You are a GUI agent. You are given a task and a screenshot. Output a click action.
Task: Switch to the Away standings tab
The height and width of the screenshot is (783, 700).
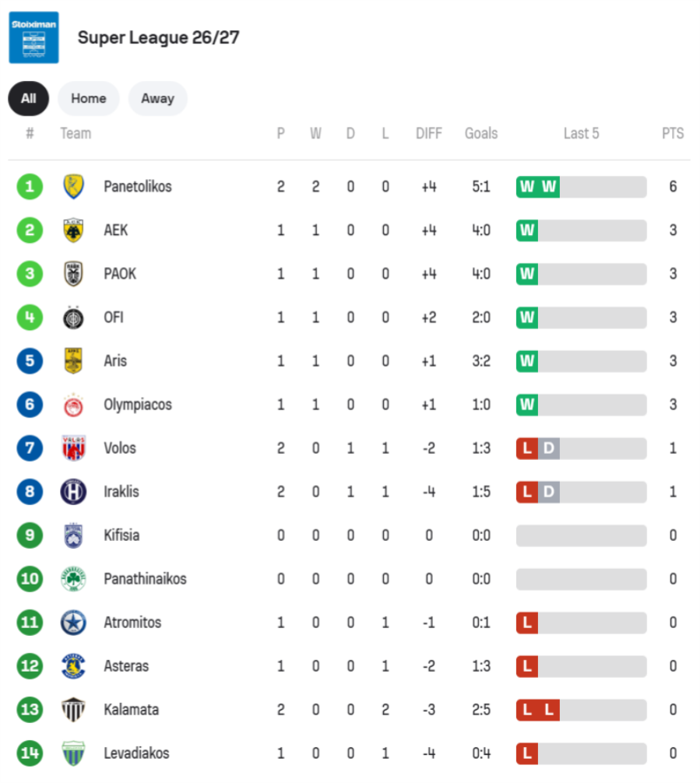(x=158, y=98)
